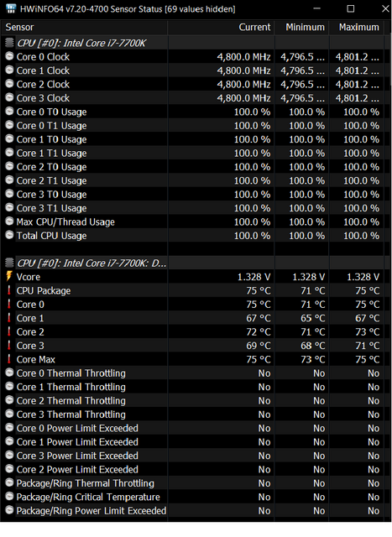Click the thermometer icon beside Core Max

coord(9,359)
